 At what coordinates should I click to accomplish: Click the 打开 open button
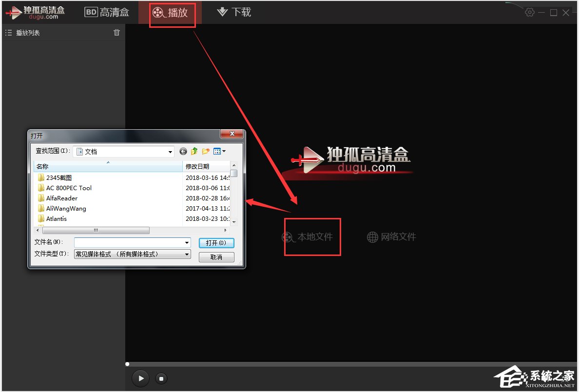pos(216,243)
